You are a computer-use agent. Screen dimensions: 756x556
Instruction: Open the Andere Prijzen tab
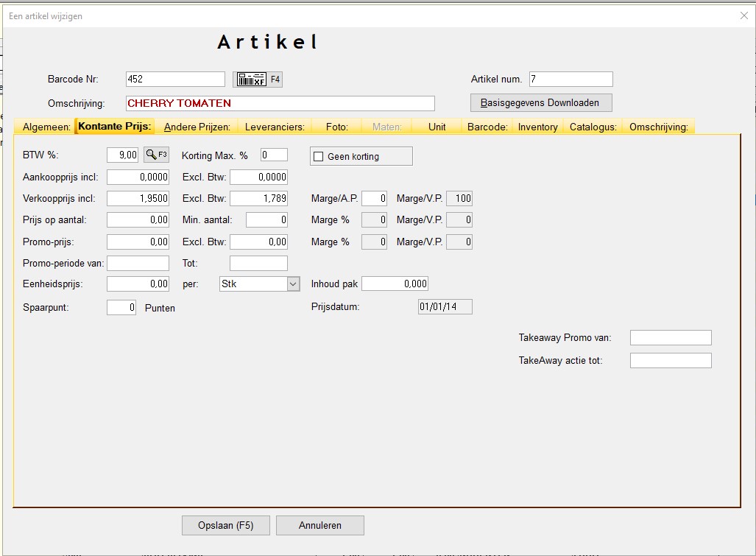coord(197,127)
